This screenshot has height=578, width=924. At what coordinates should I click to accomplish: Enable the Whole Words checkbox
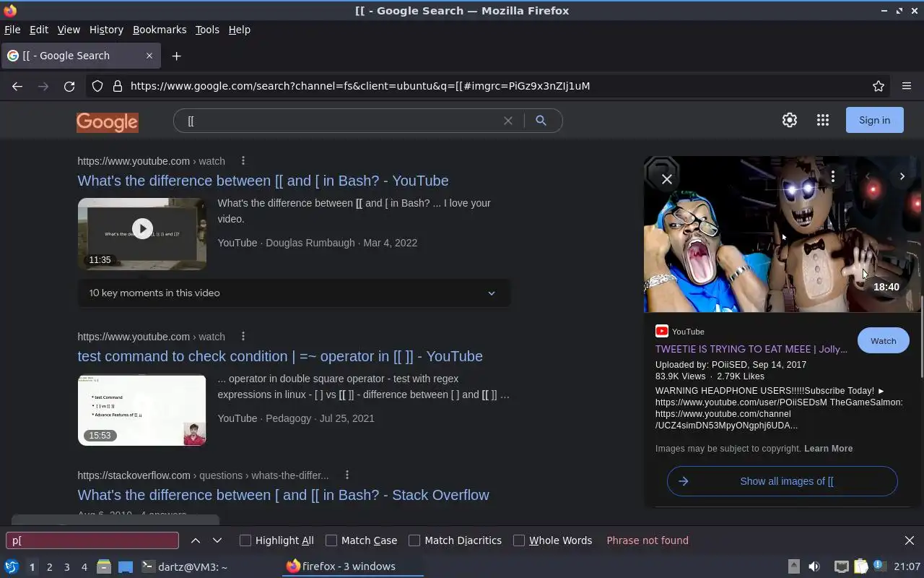pyautogui.click(x=519, y=540)
